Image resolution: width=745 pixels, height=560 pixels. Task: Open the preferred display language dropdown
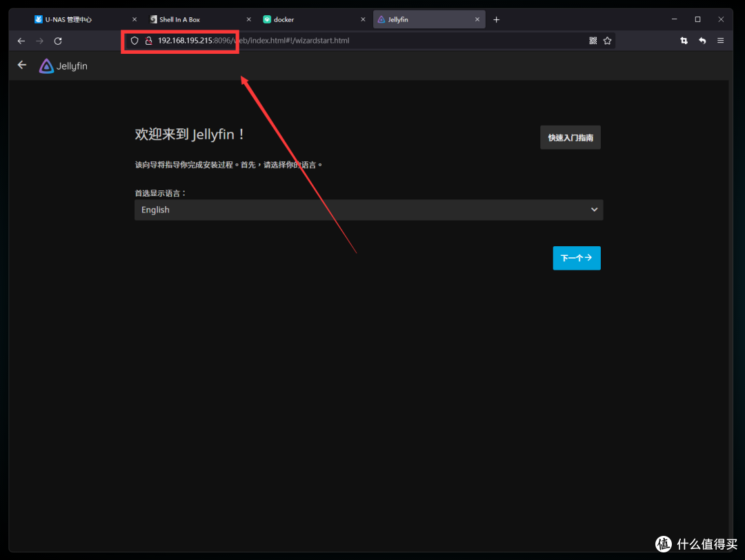click(x=594, y=209)
